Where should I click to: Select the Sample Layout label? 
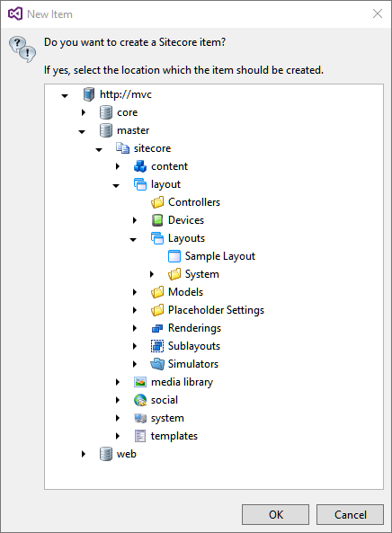(220, 256)
